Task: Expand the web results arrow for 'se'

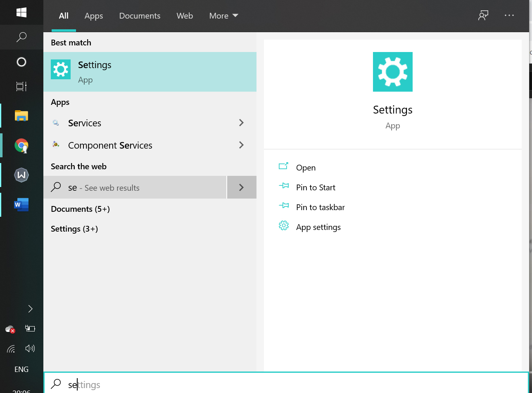Action: pos(242,187)
